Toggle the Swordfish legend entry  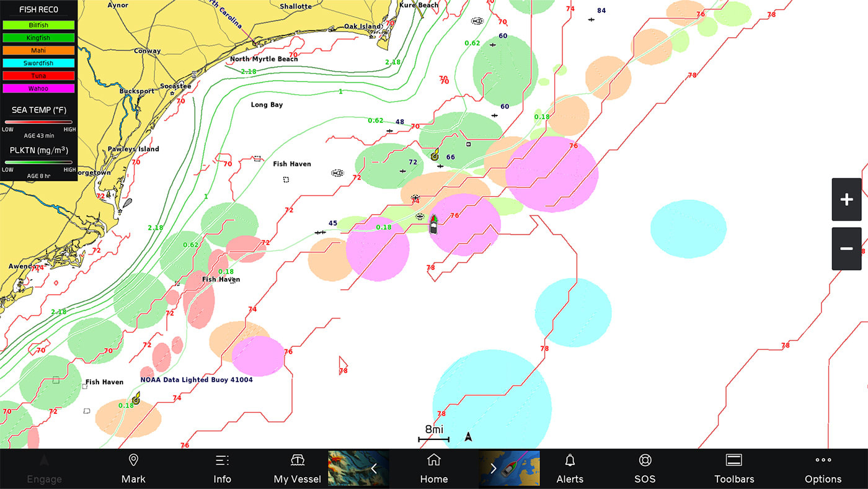pyautogui.click(x=38, y=63)
